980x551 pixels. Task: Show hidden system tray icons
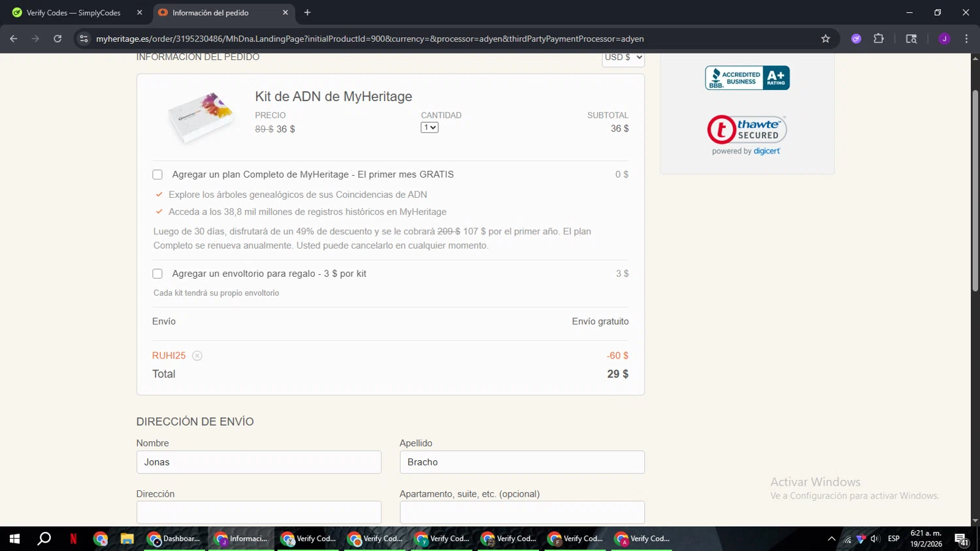tap(832, 539)
